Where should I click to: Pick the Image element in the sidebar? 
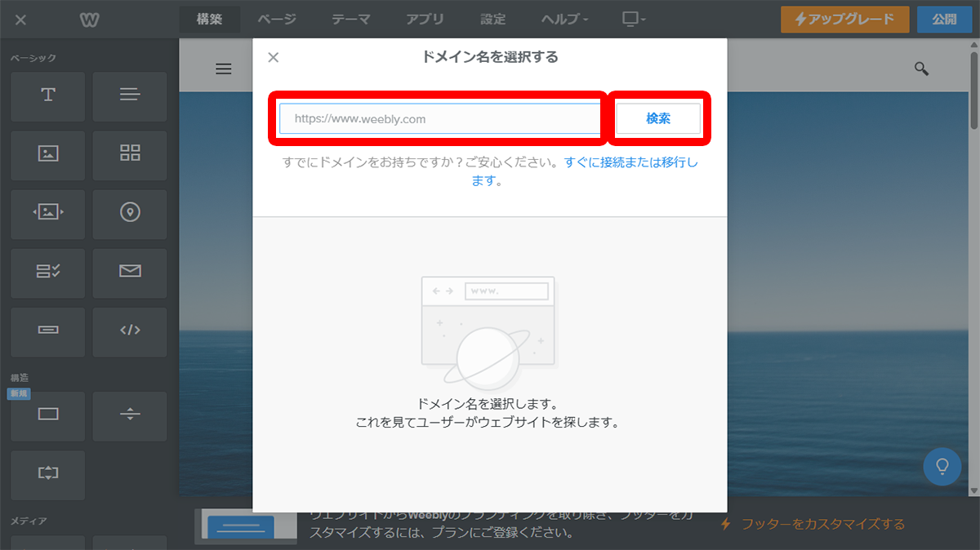(x=48, y=154)
